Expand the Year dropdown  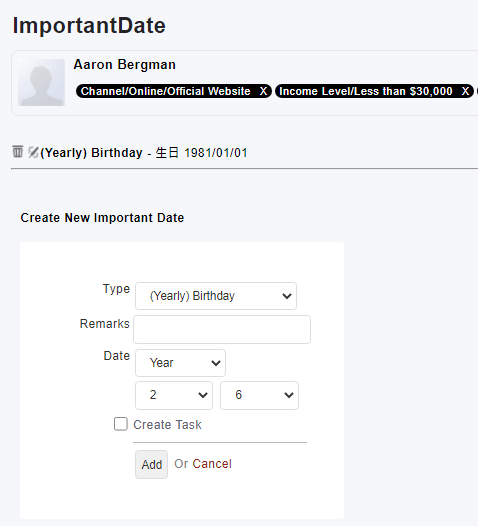[x=180, y=363]
